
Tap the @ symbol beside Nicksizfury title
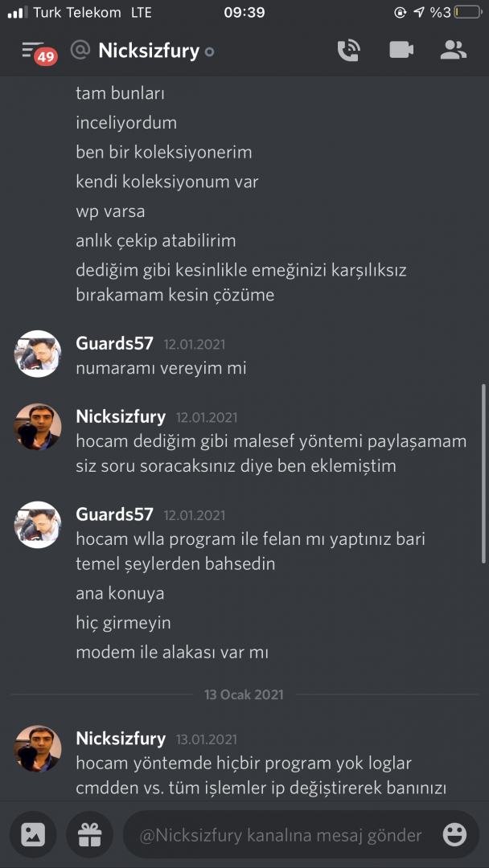[80, 51]
